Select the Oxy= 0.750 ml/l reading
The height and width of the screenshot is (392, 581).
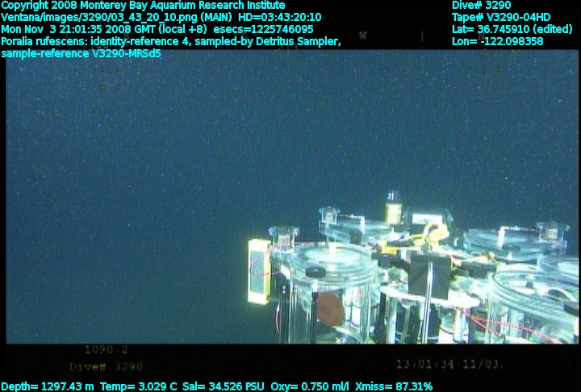(310, 386)
